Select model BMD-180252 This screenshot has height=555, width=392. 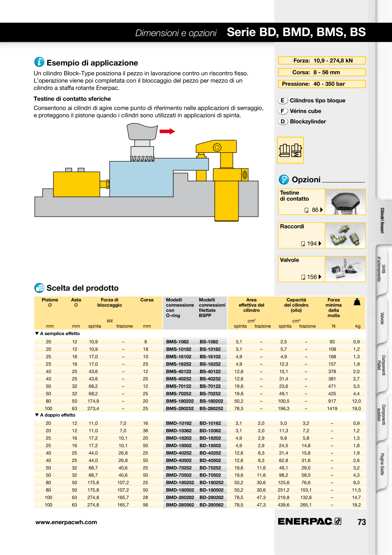pos(180,483)
